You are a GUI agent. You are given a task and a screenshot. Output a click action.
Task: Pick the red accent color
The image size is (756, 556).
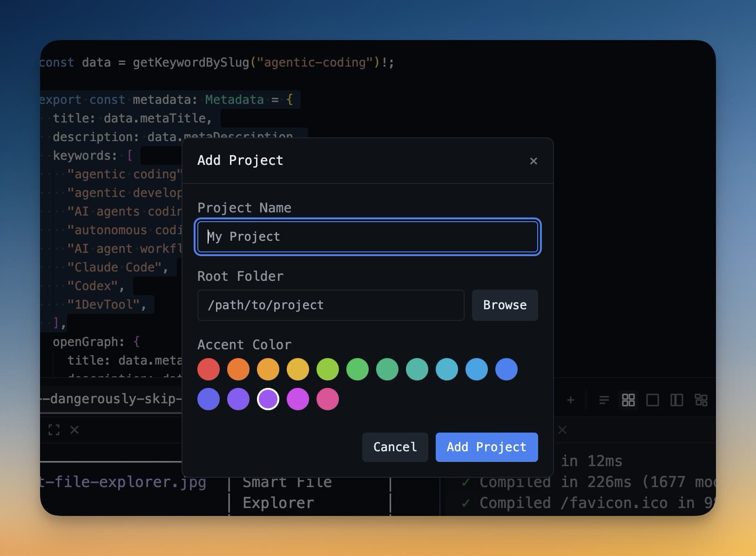(209, 369)
